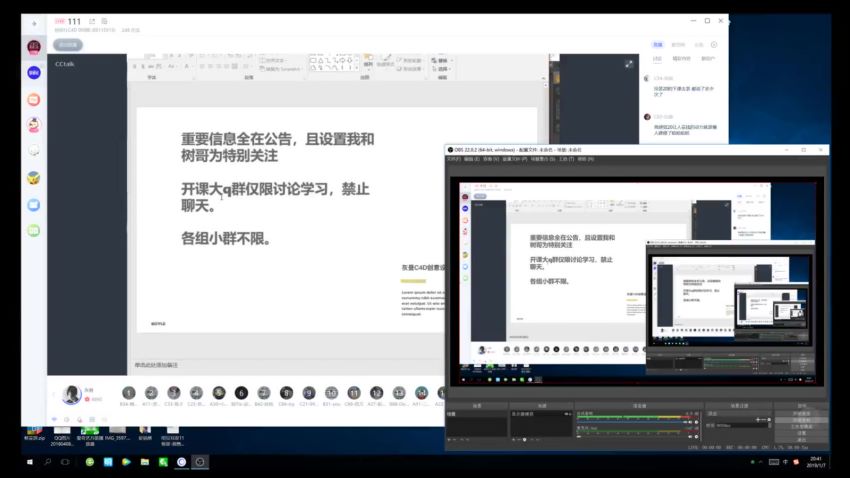Click the host's profile avatar in CCtalk
850x478 pixels.
point(72,394)
